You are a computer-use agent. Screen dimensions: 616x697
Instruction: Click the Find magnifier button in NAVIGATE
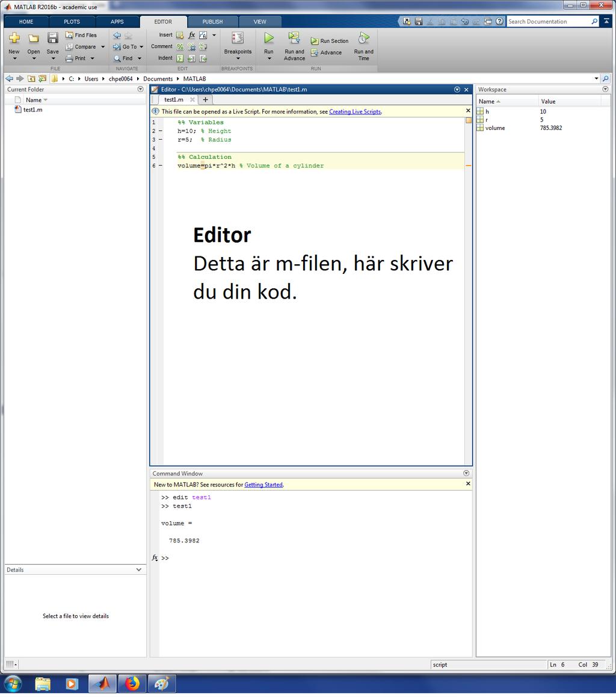123,58
